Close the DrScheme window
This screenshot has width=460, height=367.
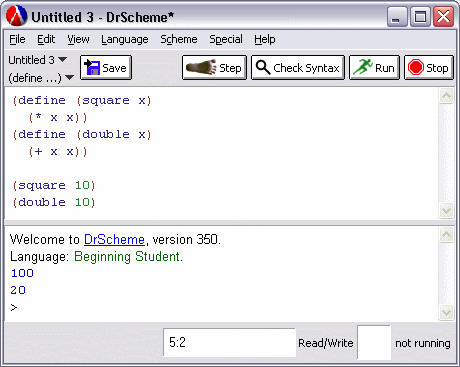(x=443, y=16)
